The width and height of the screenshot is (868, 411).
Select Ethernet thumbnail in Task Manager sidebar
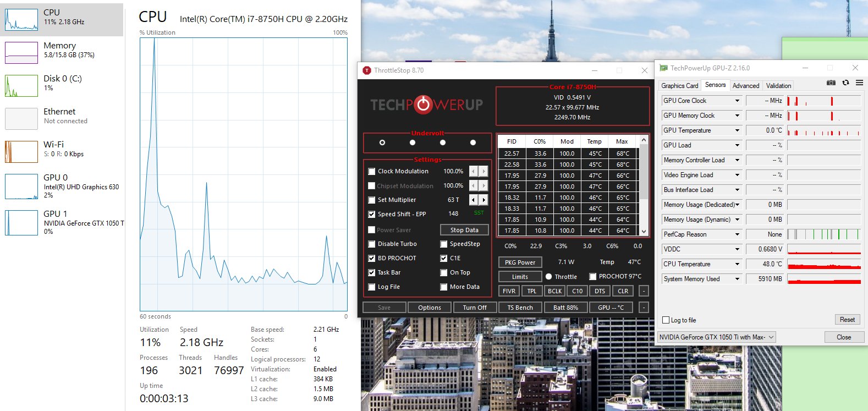[21, 119]
